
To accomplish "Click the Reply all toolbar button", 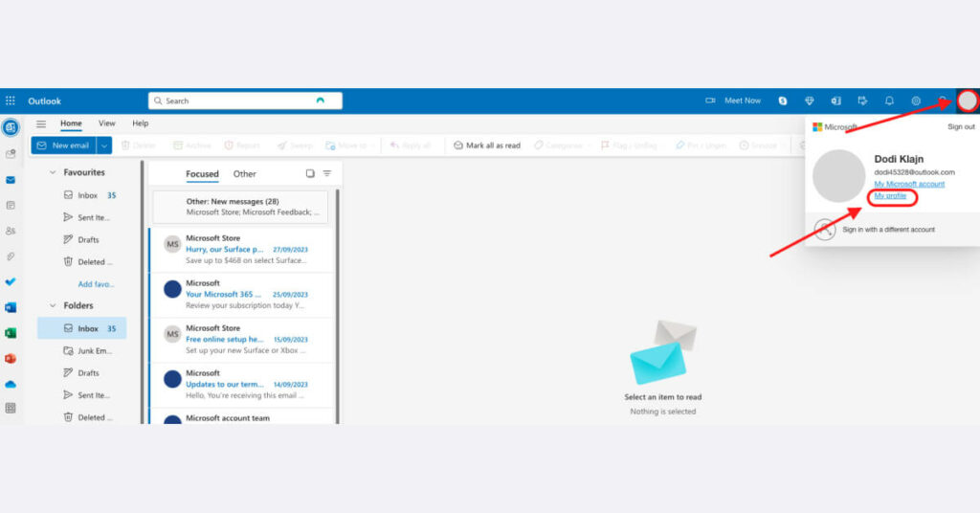I will pos(410,145).
